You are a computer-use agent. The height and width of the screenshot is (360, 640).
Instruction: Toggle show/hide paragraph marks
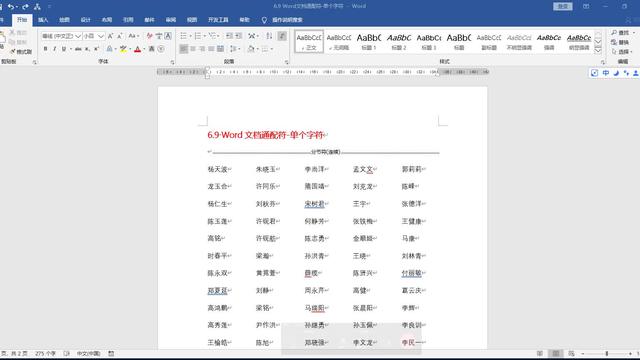coord(282,36)
